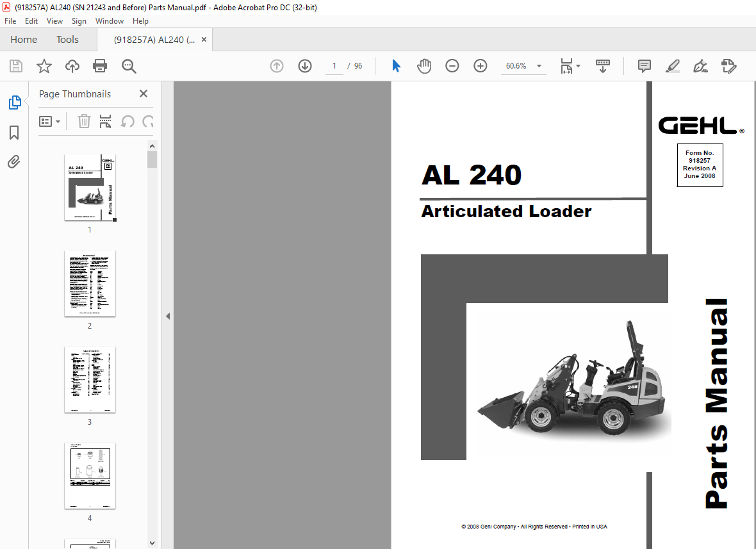The height and width of the screenshot is (549, 756).
Task: Delete selected page with trash icon
Action: 84,122
